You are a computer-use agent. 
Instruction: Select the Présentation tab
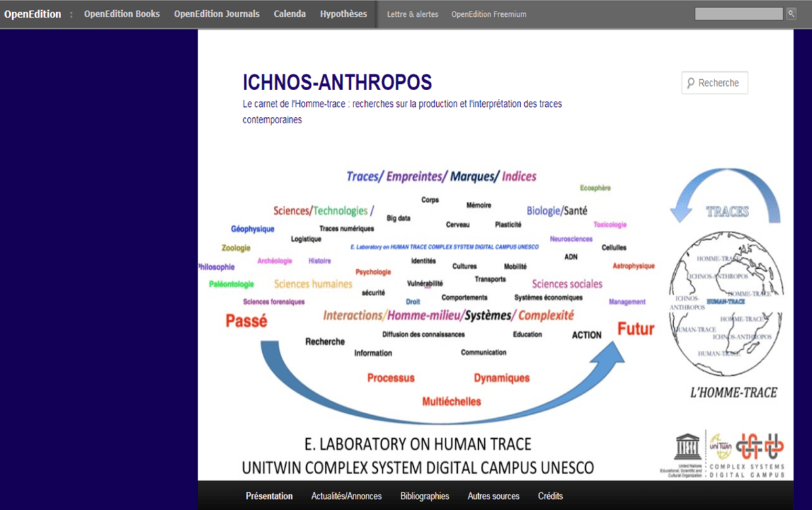pos(269,496)
